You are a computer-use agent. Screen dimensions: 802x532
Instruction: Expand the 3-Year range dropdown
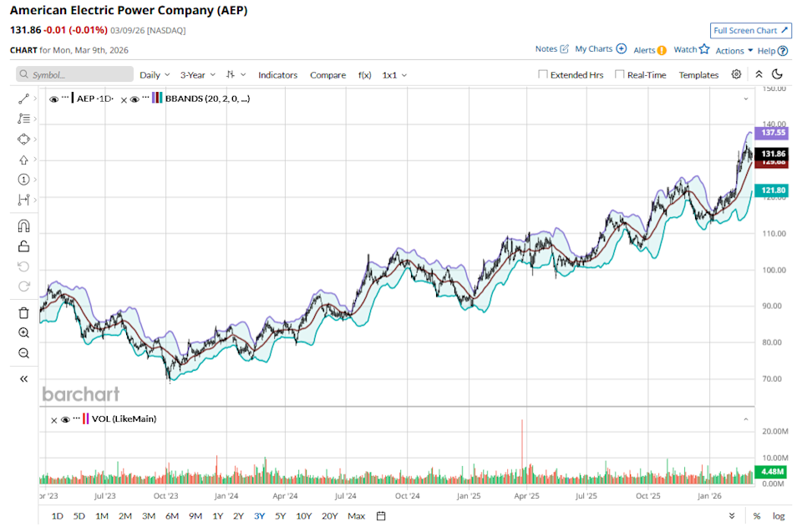tap(194, 74)
